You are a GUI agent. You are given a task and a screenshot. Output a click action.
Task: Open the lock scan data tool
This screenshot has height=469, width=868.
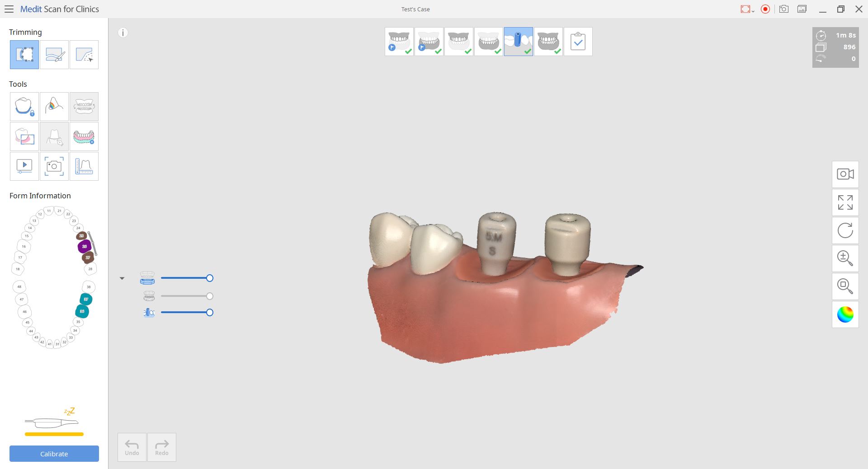(x=24, y=107)
